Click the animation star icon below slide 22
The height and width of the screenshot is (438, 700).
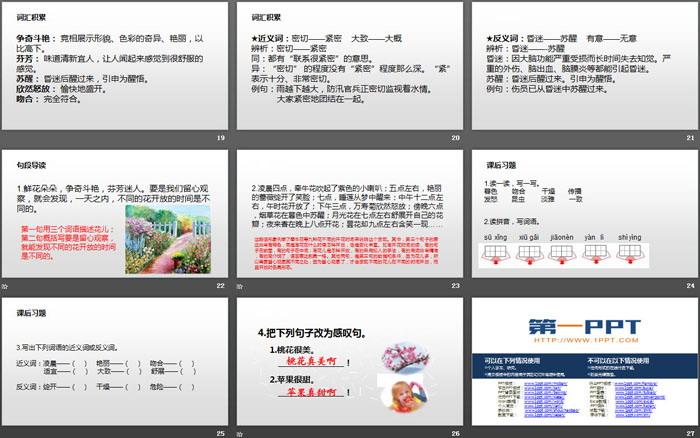(x=5, y=286)
